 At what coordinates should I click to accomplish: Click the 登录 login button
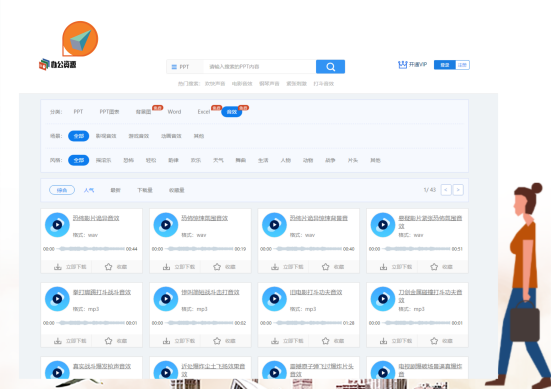[445, 65]
